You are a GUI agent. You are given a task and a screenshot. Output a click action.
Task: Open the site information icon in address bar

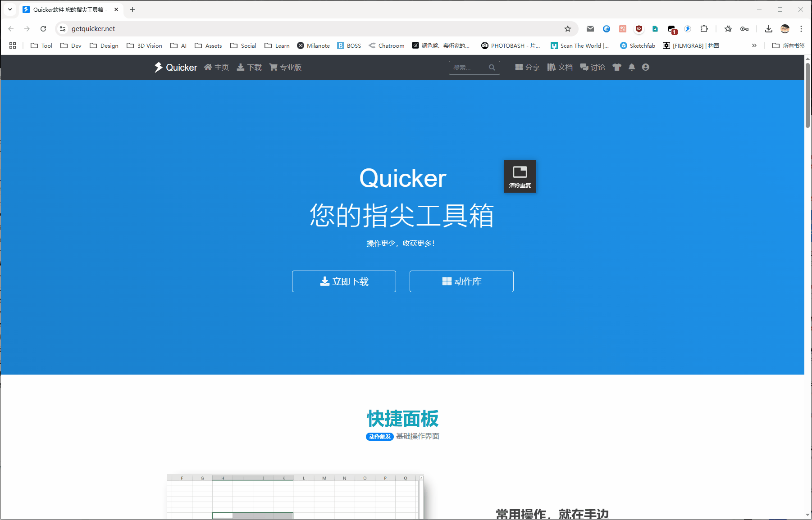tap(63, 29)
